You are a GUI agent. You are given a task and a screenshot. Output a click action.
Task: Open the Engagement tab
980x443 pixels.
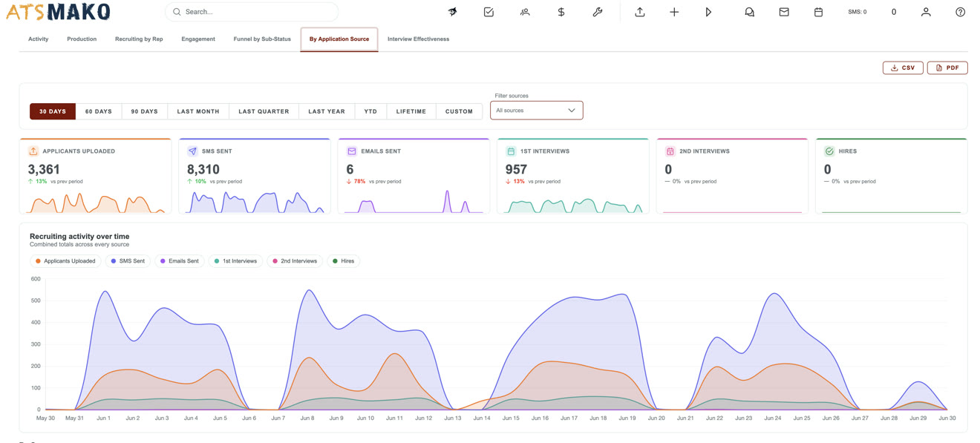[198, 39]
